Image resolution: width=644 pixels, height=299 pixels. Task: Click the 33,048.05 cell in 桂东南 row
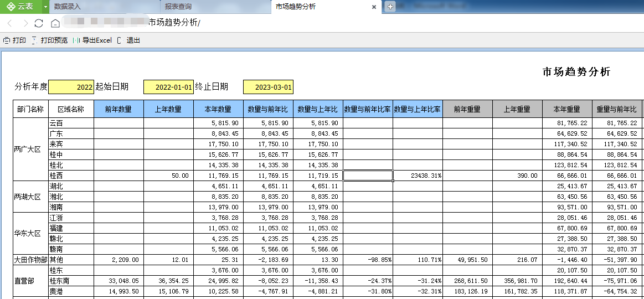tap(119, 281)
